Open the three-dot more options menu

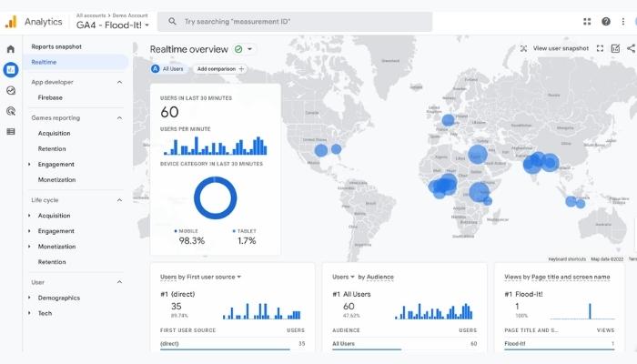tap(623, 22)
